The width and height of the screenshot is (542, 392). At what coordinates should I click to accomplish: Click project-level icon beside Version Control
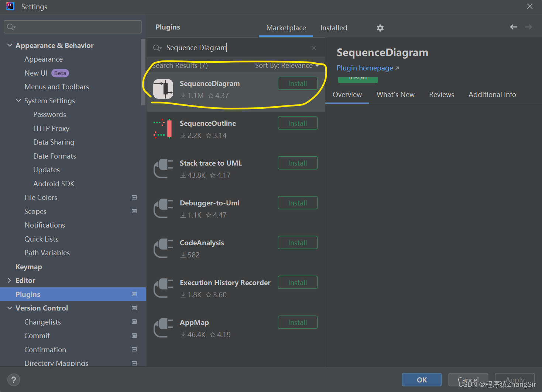pos(134,308)
